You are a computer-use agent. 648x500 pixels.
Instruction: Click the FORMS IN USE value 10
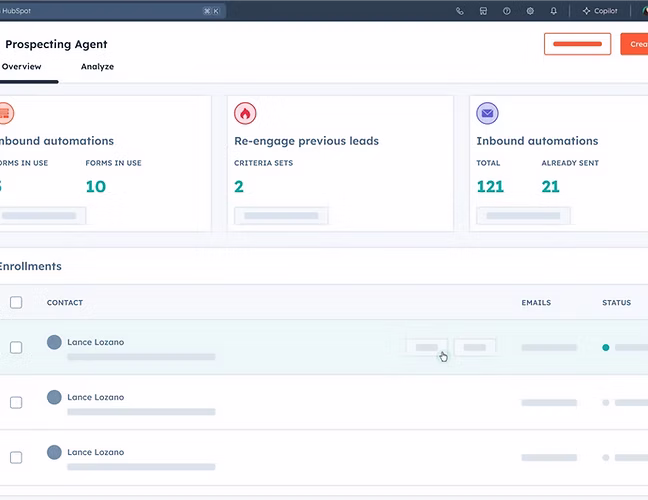click(x=96, y=187)
